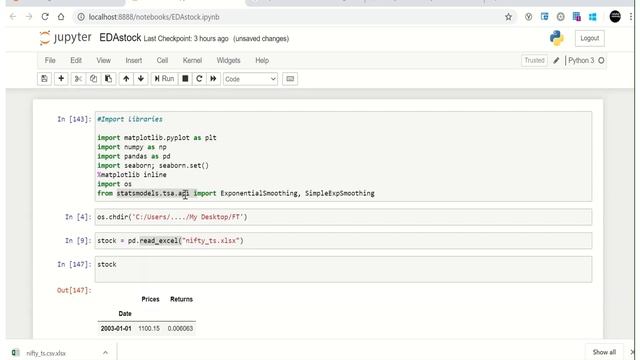Restart the kernel icon
Viewport: 640px width, 360px height.
(x=199, y=79)
